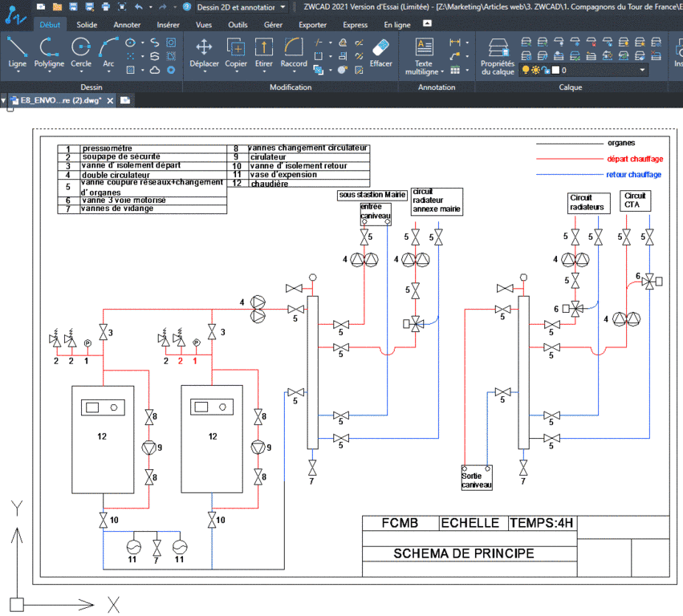683x616 pixels.
Task: Click the leader annotation icon
Action: point(455,56)
